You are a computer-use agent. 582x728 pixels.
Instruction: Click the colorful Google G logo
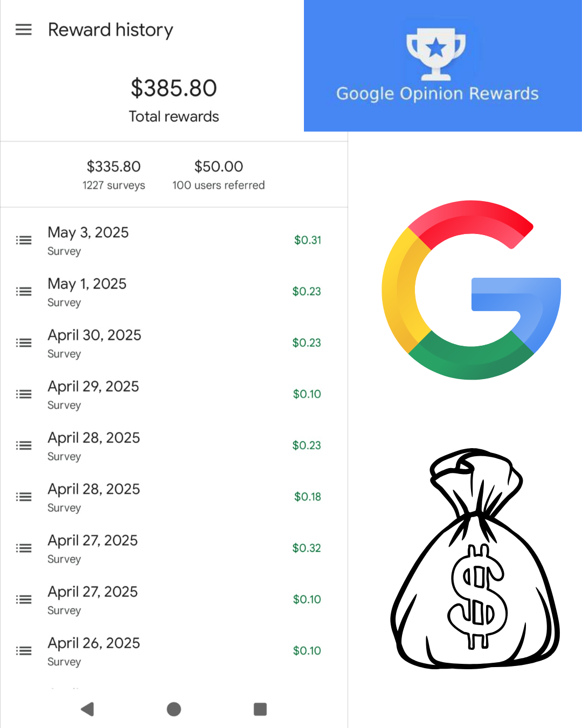472,290
